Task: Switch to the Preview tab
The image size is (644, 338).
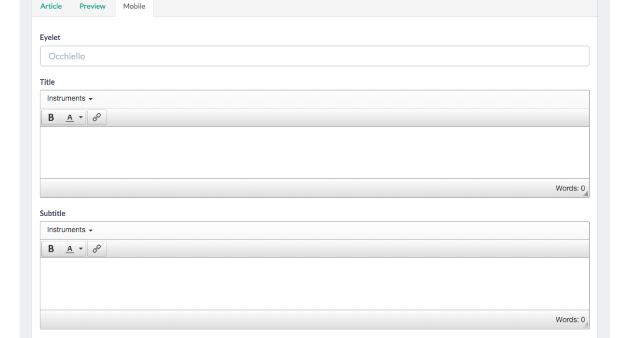Action: pos(92,6)
